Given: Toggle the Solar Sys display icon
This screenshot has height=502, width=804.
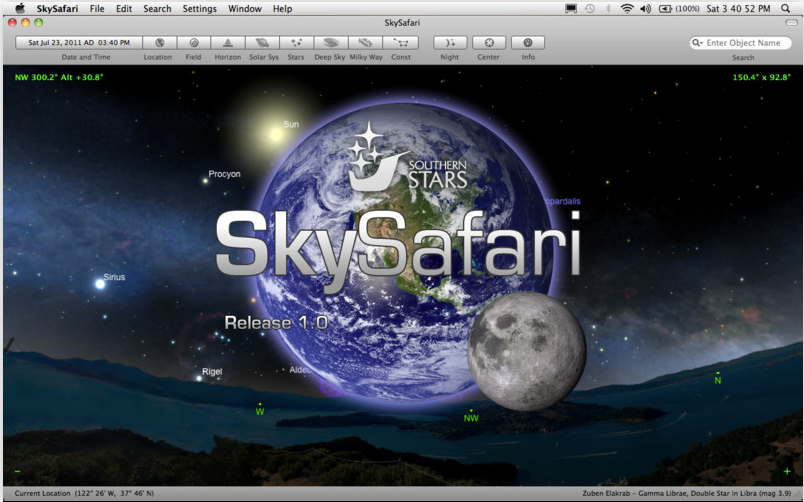Looking at the screenshot, I should click(263, 43).
